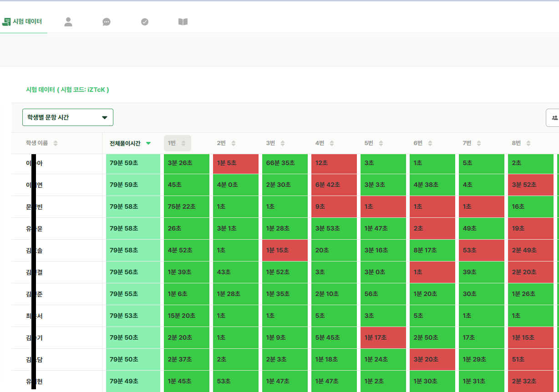Screen dimensions: 559x392
Task: Click the total time cell 79분 55초
Action: tap(133, 294)
